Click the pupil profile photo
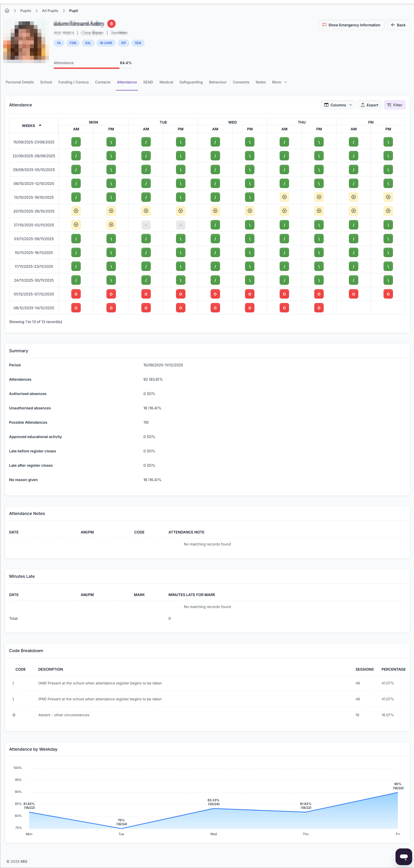 click(x=26, y=40)
